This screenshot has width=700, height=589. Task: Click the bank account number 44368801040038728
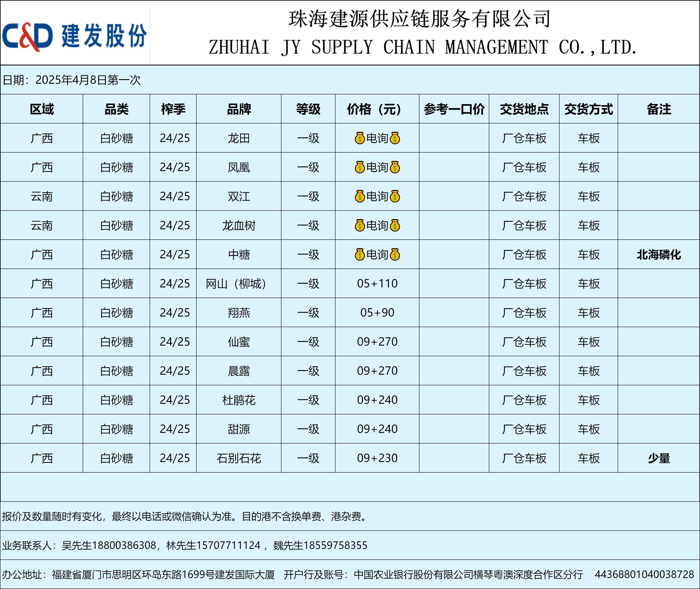click(644, 574)
